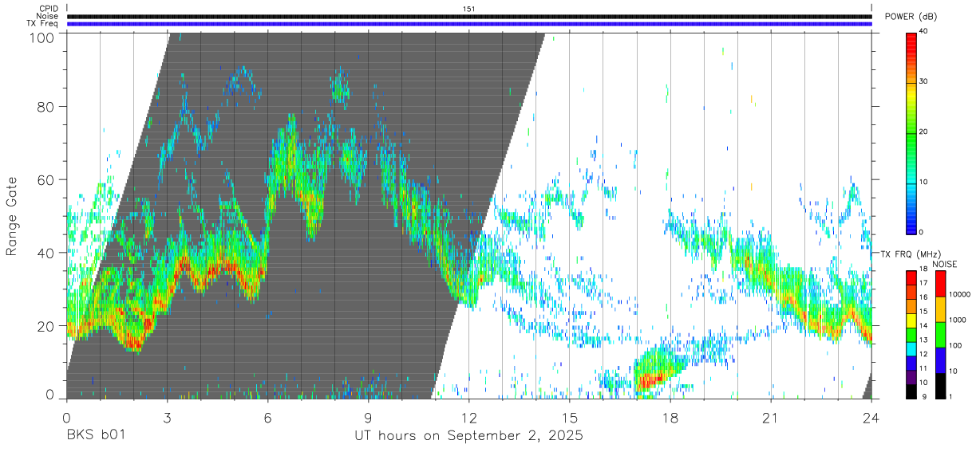Pick the green swatch of the NOISE legend

940,335
